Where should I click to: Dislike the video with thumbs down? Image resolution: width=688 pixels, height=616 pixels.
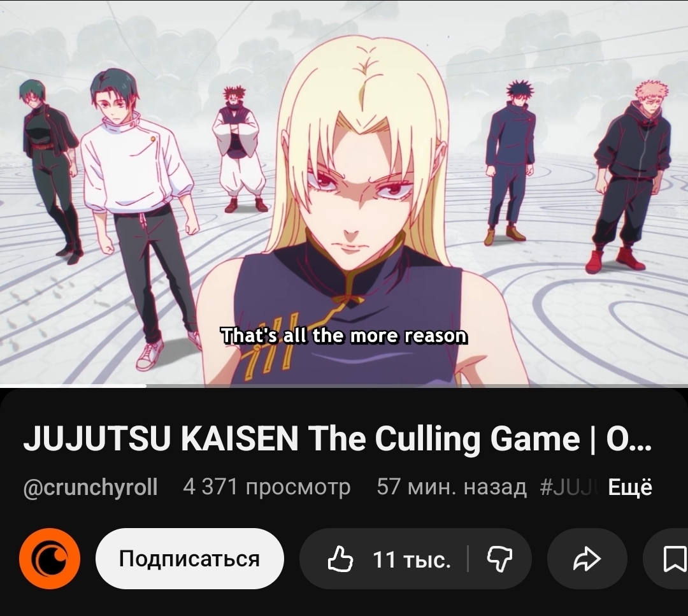coord(500,559)
